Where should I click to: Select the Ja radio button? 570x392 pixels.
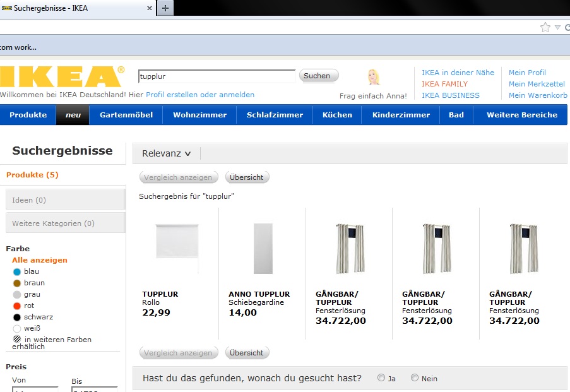[x=381, y=378]
